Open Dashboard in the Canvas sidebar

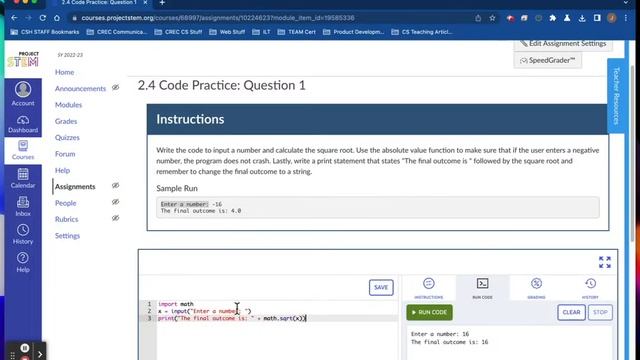point(23,124)
